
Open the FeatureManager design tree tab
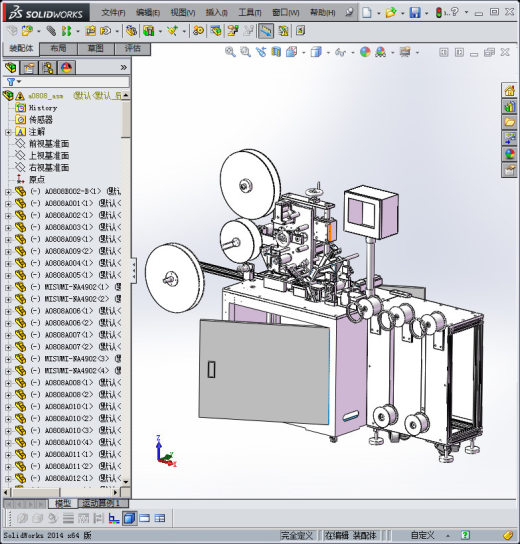(11, 67)
